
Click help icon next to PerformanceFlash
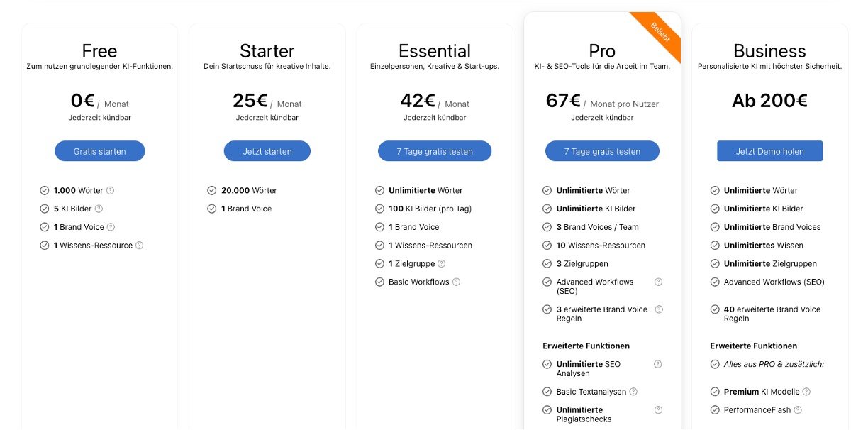click(x=798, y=410)
